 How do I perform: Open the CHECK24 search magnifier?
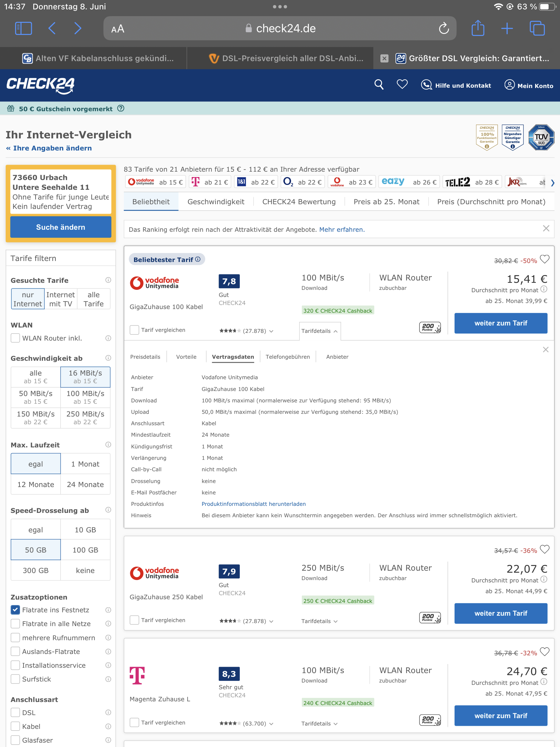(379, 85)
